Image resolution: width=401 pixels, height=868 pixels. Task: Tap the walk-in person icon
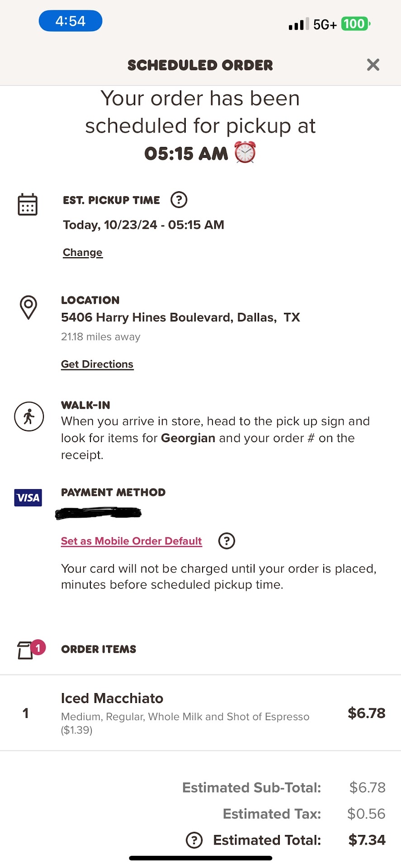point(29,416)
